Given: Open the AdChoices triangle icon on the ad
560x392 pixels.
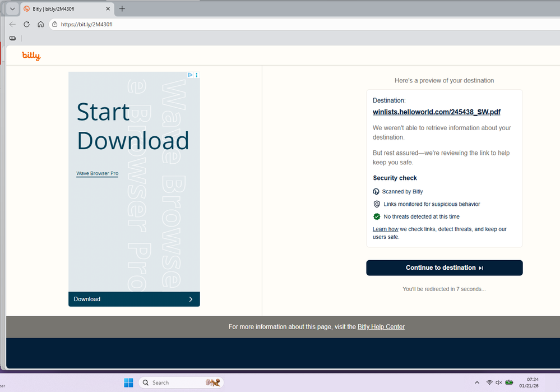Looking at the screenshot, I should pos(191,75).
